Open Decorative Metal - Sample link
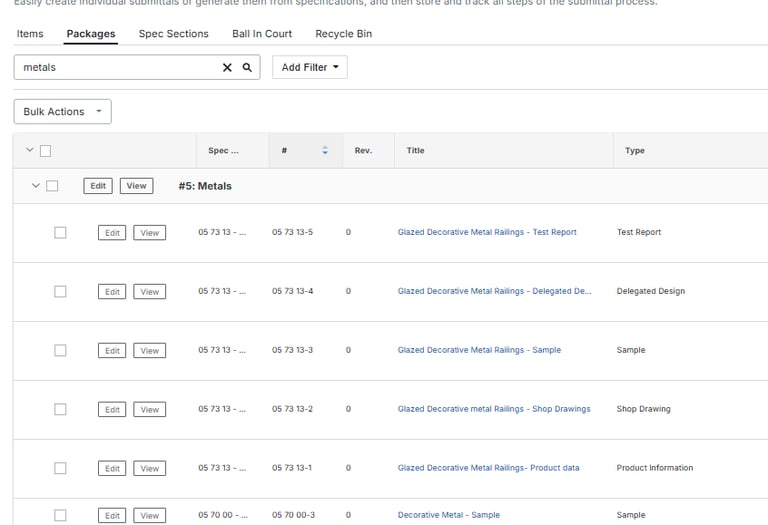The image size is (768, 525). click(x=448, y=516)
